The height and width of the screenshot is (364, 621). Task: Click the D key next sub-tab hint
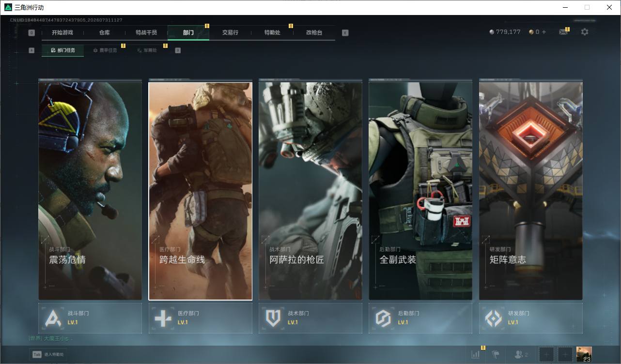click(178, 50)
